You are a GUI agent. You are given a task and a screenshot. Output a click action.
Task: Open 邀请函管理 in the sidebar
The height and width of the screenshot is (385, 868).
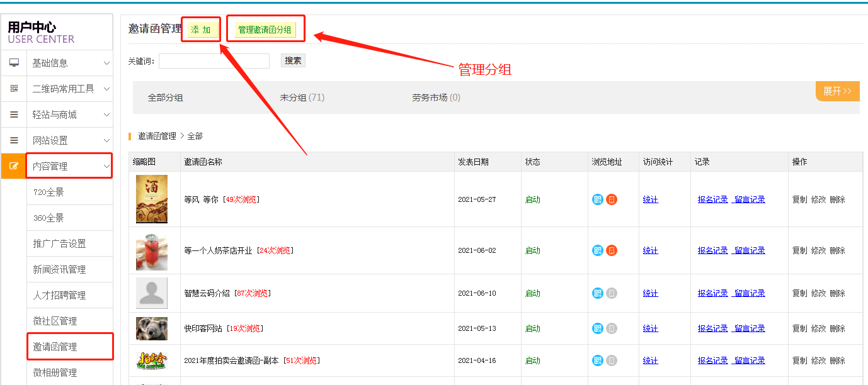pos(55,347)
